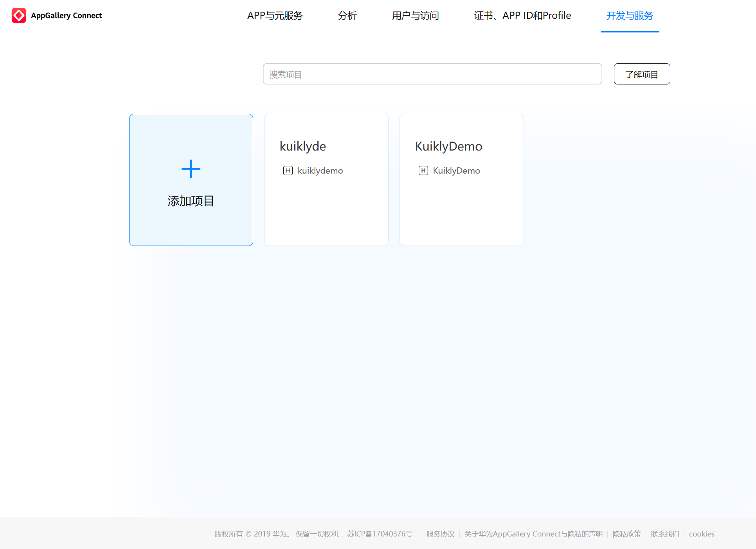Click the plus icon on 添加项目 card

click(191, 169)
